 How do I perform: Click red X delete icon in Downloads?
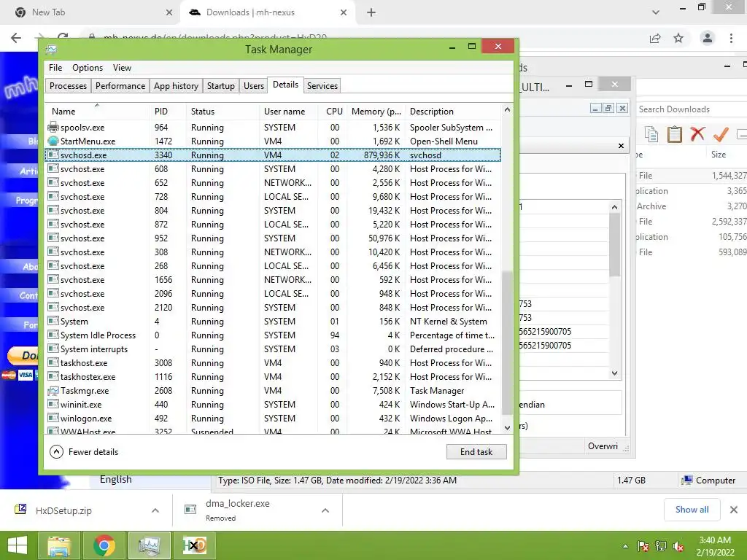click(697, 134)
